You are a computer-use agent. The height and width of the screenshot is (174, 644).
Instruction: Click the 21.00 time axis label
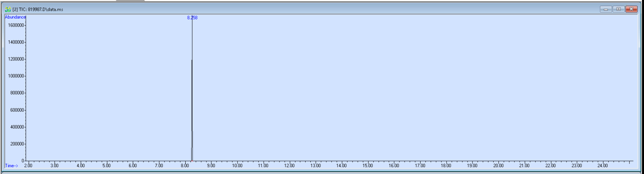pyautogui.click(x=524, y=166)
